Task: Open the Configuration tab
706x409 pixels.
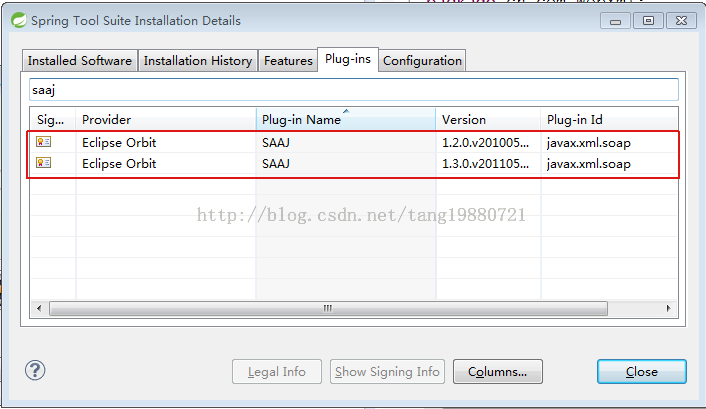Action: [422, 61]
